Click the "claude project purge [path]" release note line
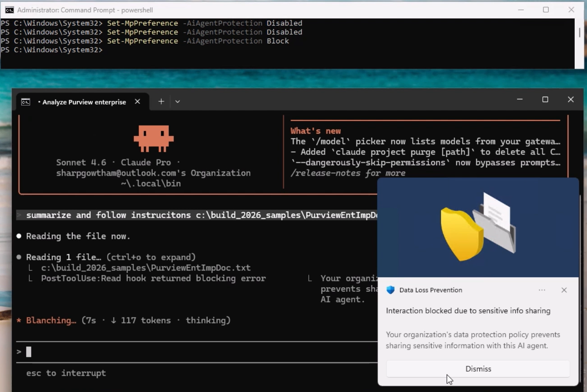The width and height of the screenshot is (587, 392). (426, 152)
